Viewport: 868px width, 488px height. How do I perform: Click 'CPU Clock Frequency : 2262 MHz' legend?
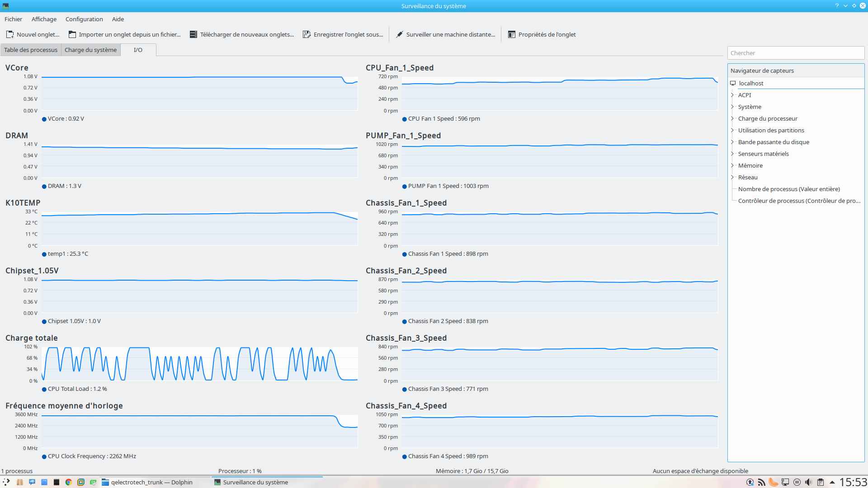tap(92, 456)
